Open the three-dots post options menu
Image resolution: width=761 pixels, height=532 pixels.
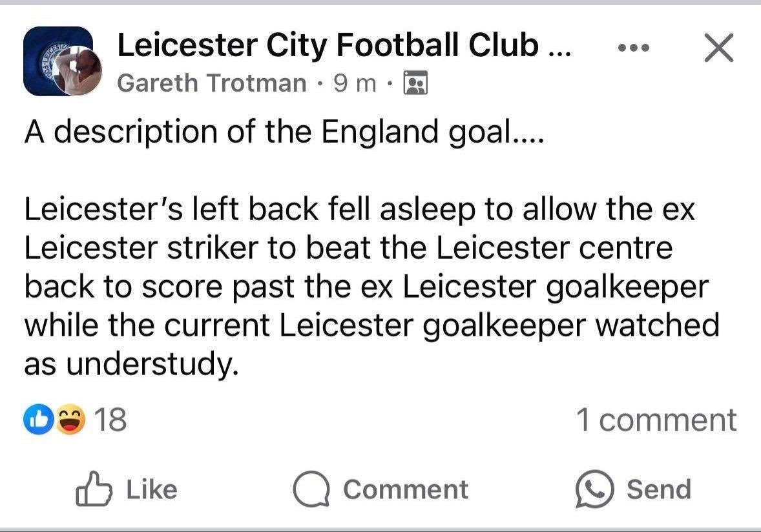tap(633, 48)
